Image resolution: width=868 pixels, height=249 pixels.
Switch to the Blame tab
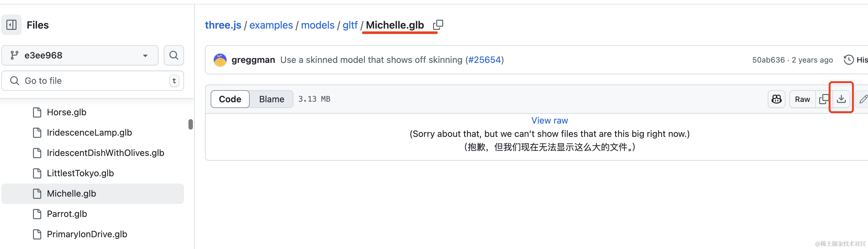tap(272, 99)
